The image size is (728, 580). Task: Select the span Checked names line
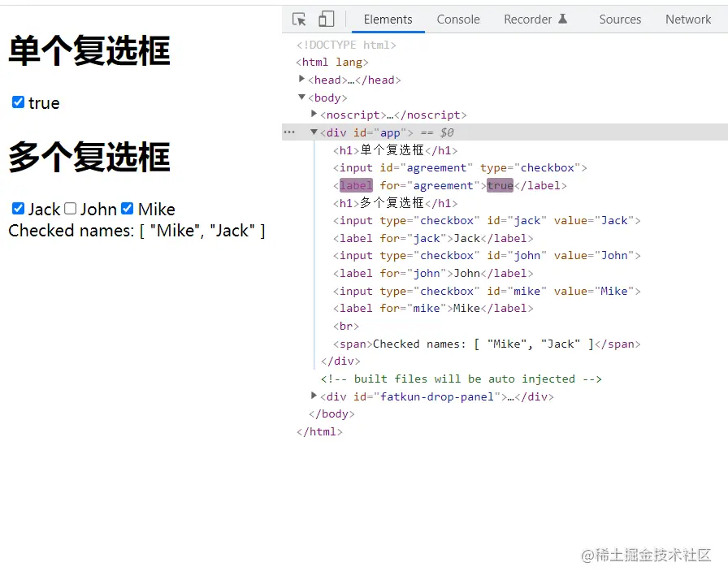487,344
